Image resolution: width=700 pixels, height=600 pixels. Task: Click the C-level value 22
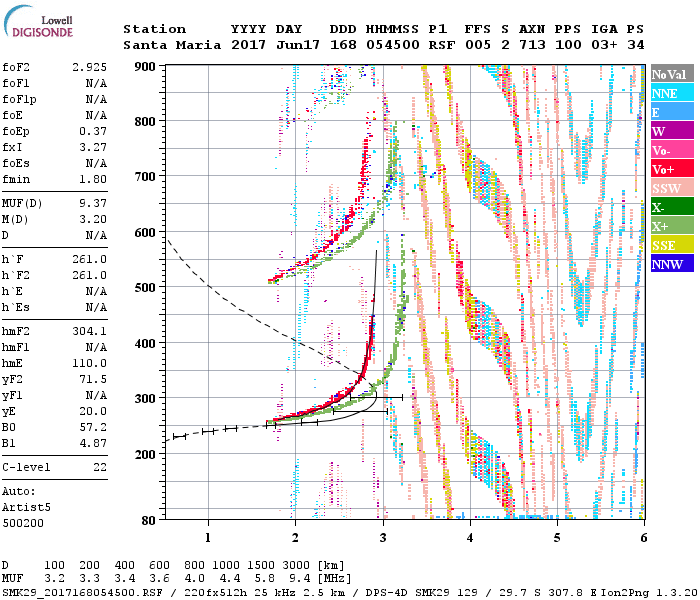click(100, 467)
